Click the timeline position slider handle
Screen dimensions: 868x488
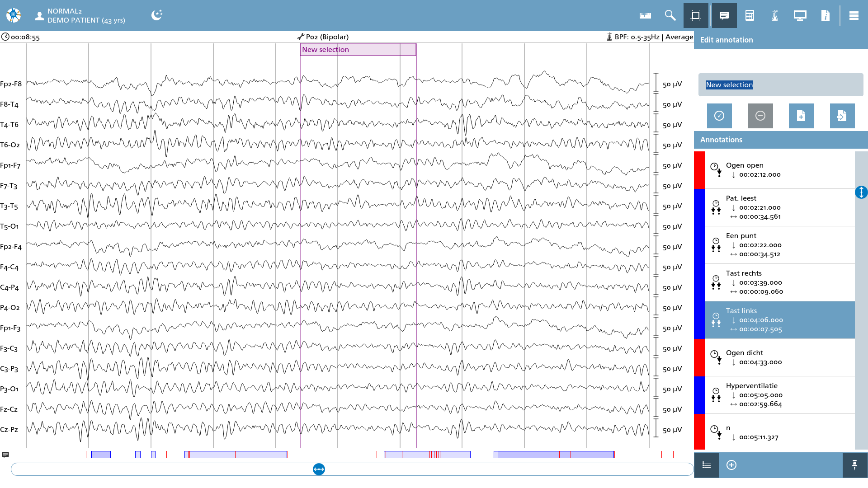[x=319, y=469]
